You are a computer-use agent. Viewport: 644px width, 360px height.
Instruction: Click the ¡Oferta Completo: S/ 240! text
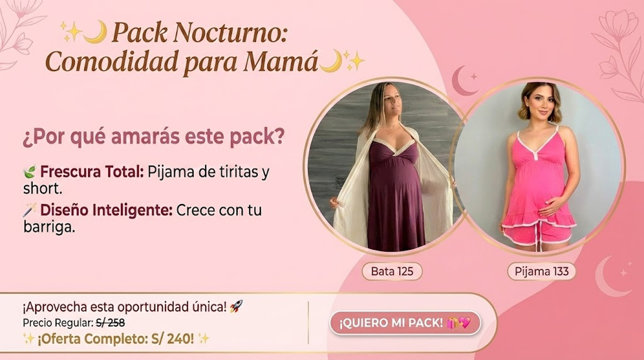[116, 339]
